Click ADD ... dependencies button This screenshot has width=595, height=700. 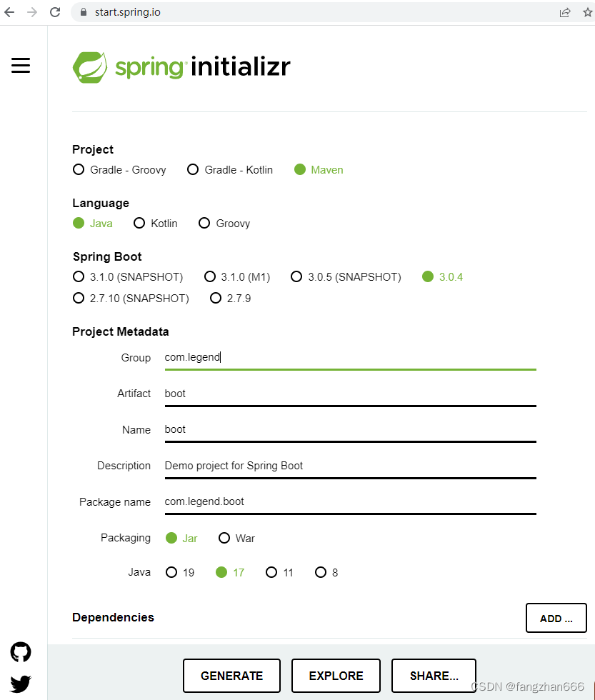[556, 618]
